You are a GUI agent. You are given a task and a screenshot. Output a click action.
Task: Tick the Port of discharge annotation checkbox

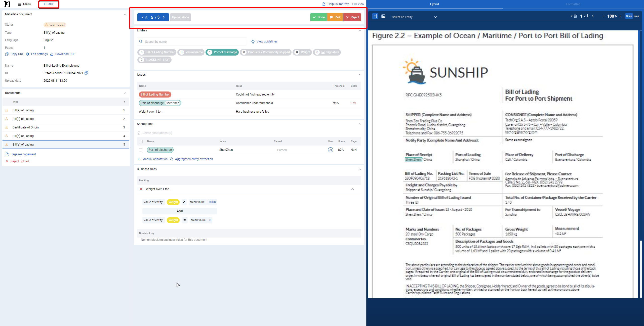click(x=141, y=150)
